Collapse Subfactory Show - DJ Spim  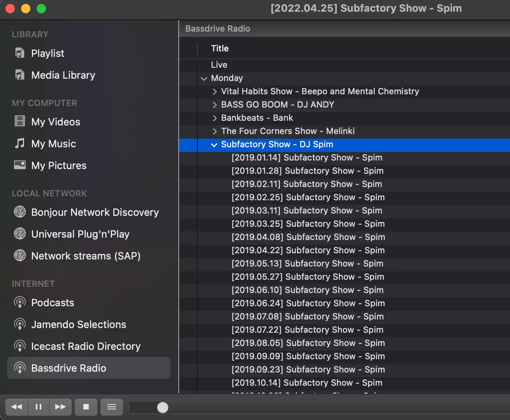click(x=214, y=145)
